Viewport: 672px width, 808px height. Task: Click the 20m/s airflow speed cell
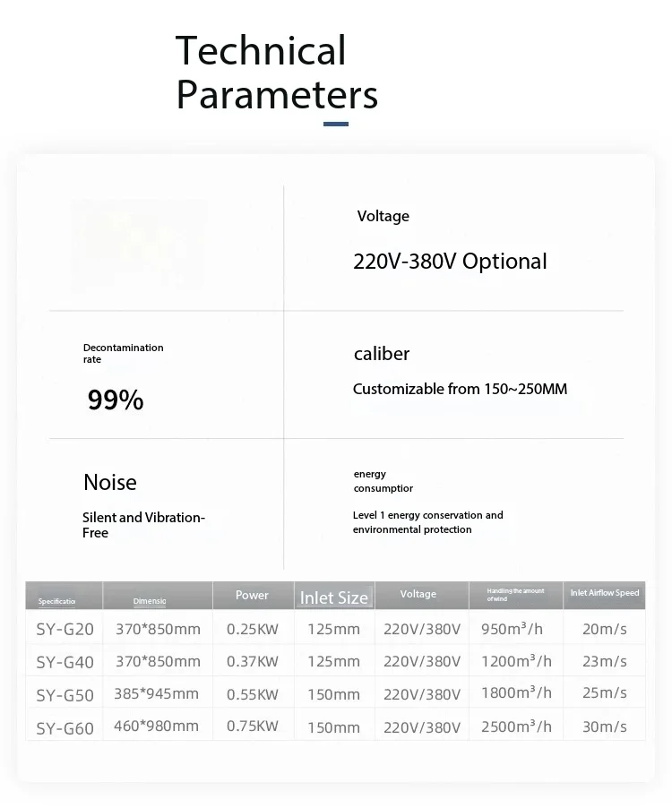pyautogui.click(x=605, y=629)
